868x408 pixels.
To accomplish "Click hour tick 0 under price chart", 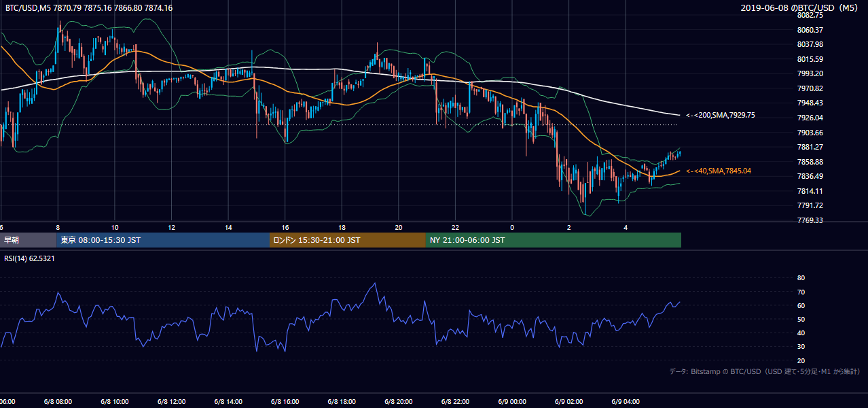I will (x=512, y=228).
